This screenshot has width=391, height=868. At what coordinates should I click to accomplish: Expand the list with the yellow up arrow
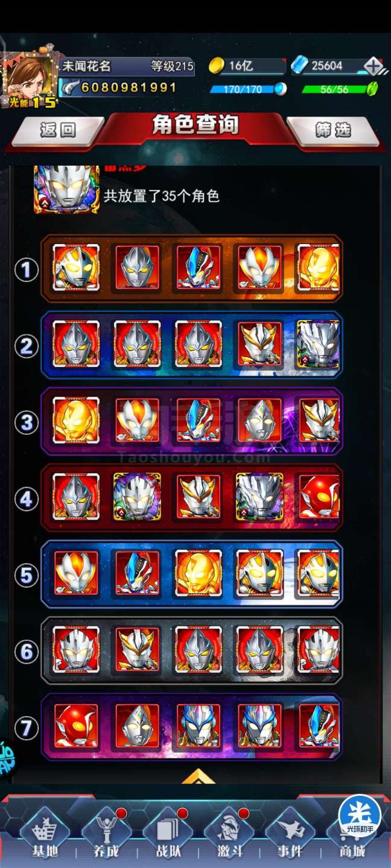click(199, 777)
